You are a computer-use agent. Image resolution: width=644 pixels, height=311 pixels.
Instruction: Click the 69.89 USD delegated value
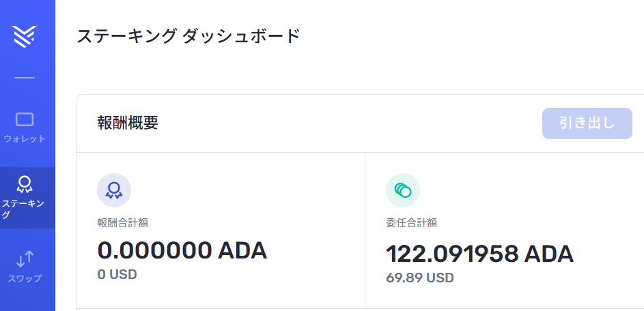420,278
